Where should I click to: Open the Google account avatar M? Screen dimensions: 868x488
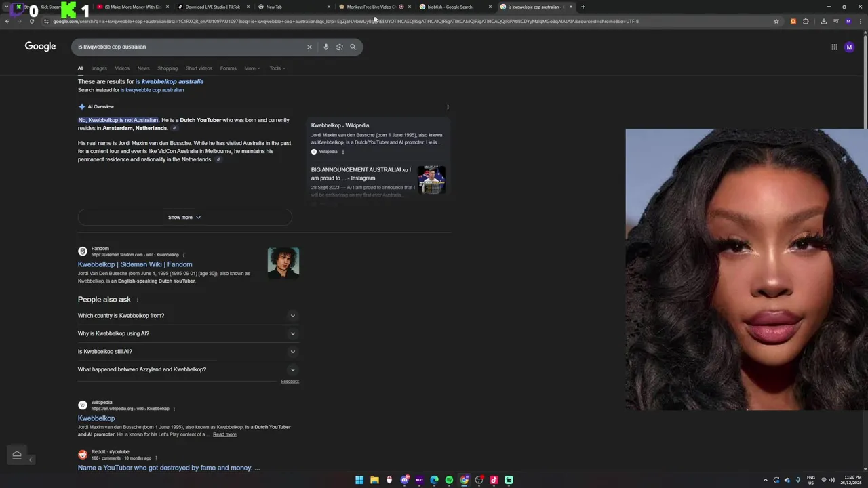point(849,47)
